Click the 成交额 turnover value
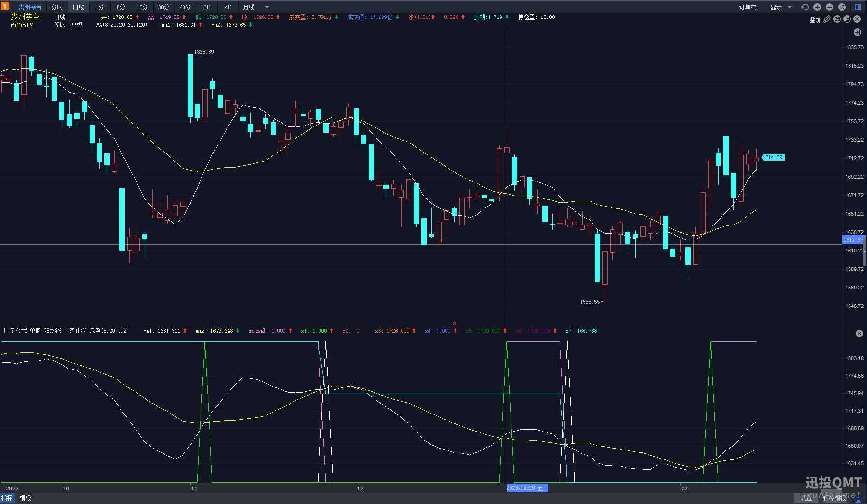Screen dimensions: 867x504 pos(370,17)
